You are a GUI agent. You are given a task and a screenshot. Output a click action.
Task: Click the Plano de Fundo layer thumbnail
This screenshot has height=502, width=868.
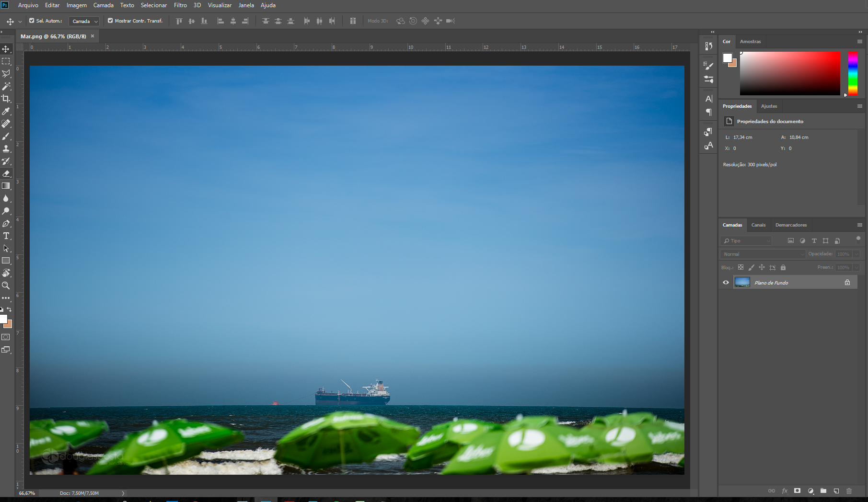(x=742, y=283)
